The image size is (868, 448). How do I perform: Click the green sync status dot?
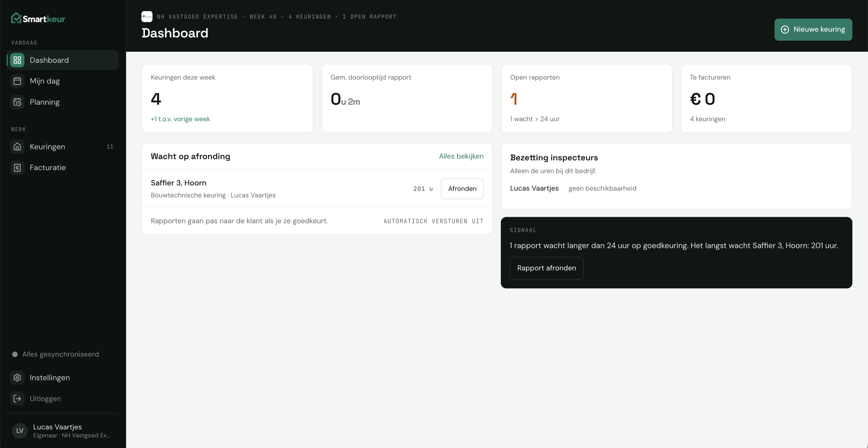point(15,354)
